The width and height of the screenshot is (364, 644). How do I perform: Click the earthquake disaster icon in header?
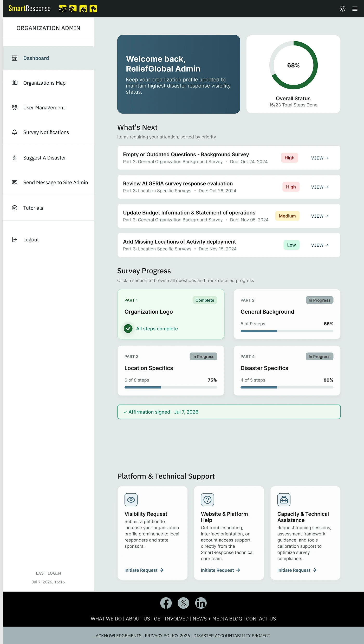point(63,9)
